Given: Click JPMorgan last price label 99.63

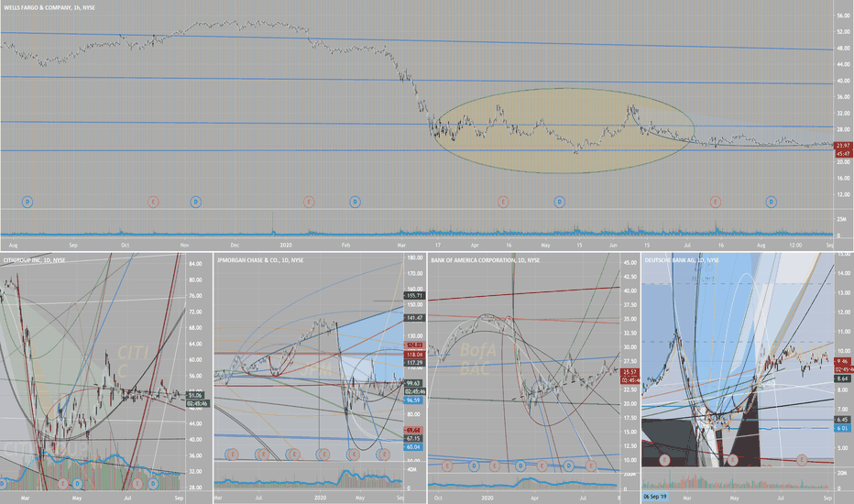Looking at the screenshot, I should [414, 384].
